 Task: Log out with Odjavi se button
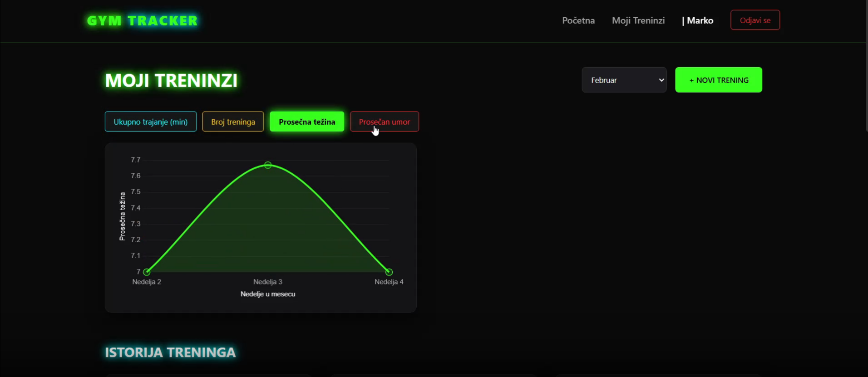pyautogui.click(x=755, y=20)
